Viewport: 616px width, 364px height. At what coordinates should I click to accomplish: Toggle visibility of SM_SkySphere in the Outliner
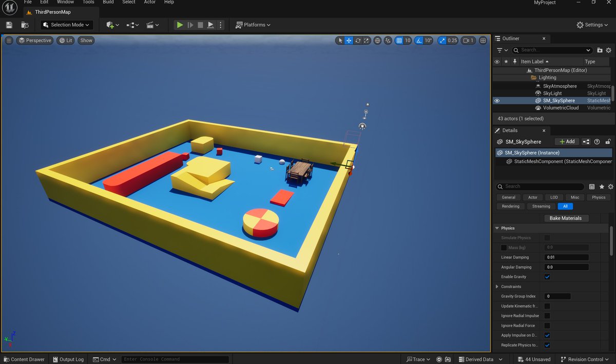coord(496,100)
